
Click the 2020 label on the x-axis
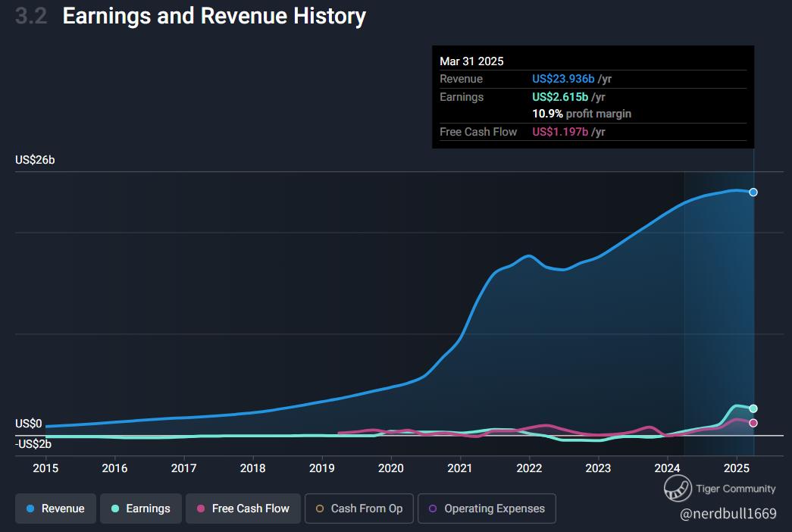391,468
